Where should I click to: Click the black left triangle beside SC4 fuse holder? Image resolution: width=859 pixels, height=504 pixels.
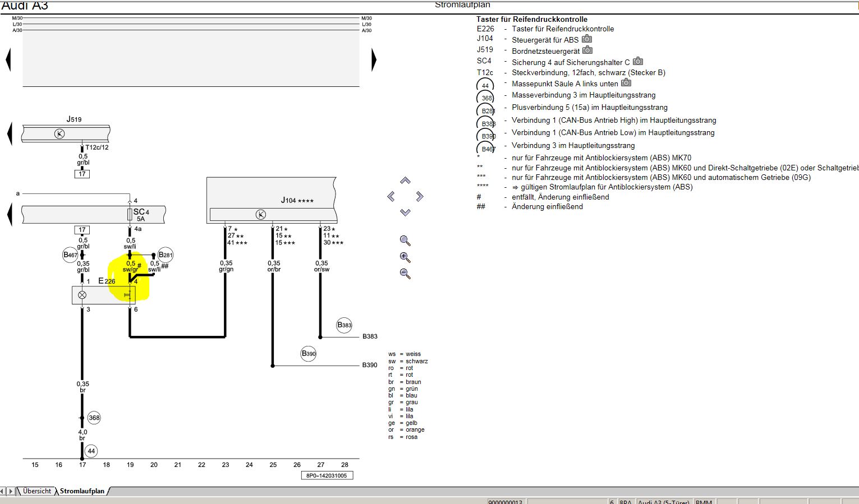pos(10,215)
